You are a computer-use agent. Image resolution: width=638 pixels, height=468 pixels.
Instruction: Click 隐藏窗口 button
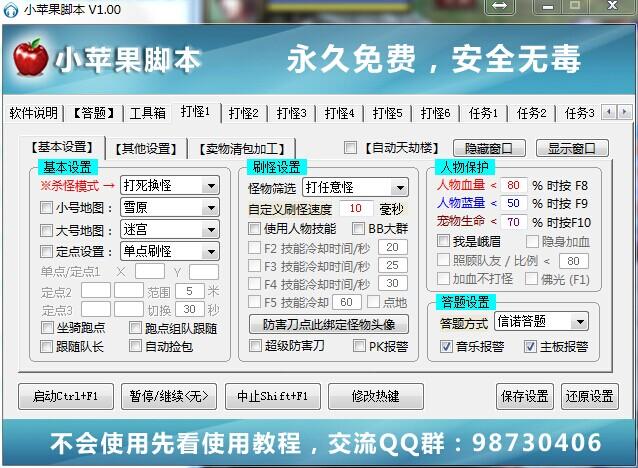point(489,148)
